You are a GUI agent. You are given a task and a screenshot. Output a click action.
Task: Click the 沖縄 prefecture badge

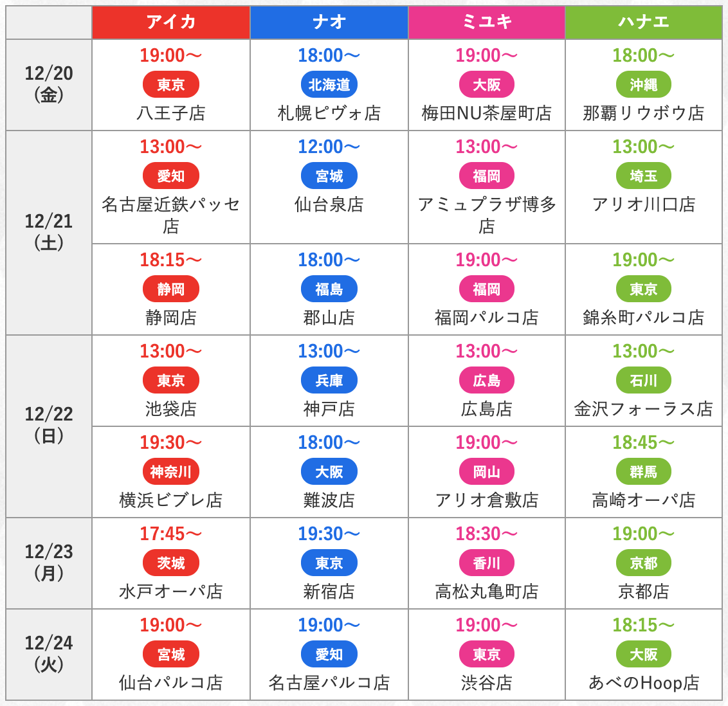pyautogui.click(x=644, y=84)
